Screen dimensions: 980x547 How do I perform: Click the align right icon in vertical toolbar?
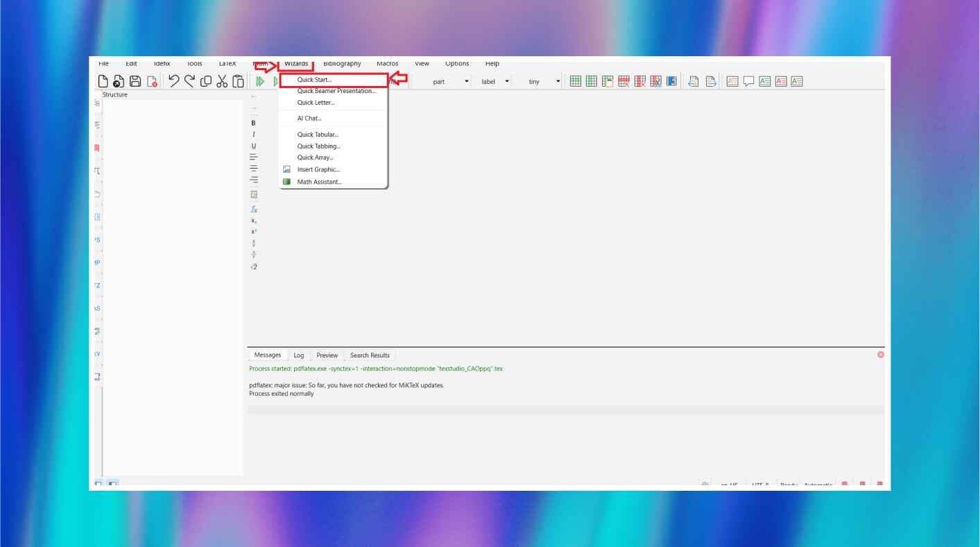(x=253, y=179)
